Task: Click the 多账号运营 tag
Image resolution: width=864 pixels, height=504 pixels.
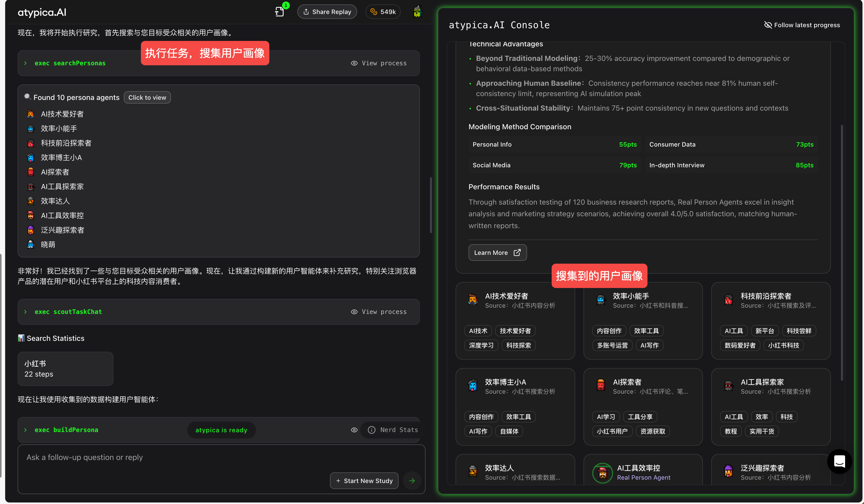Action: (x=612, y=345)
